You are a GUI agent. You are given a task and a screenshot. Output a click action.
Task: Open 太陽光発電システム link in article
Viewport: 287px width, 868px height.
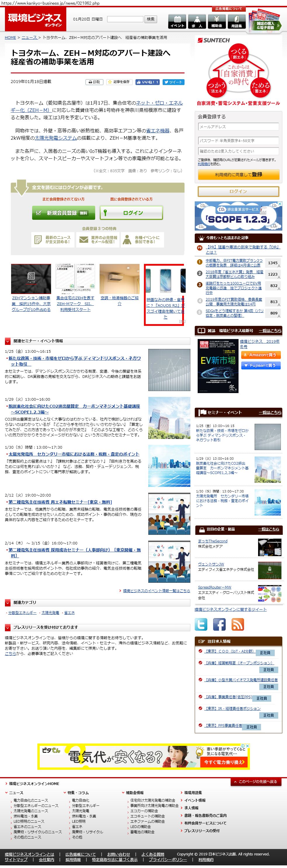(55, 138)
